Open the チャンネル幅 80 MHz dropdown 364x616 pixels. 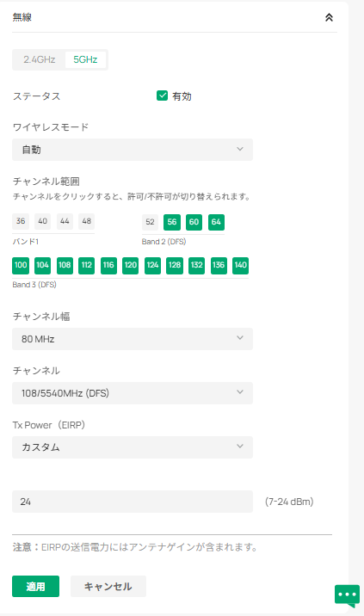click(x=133, y=339)
